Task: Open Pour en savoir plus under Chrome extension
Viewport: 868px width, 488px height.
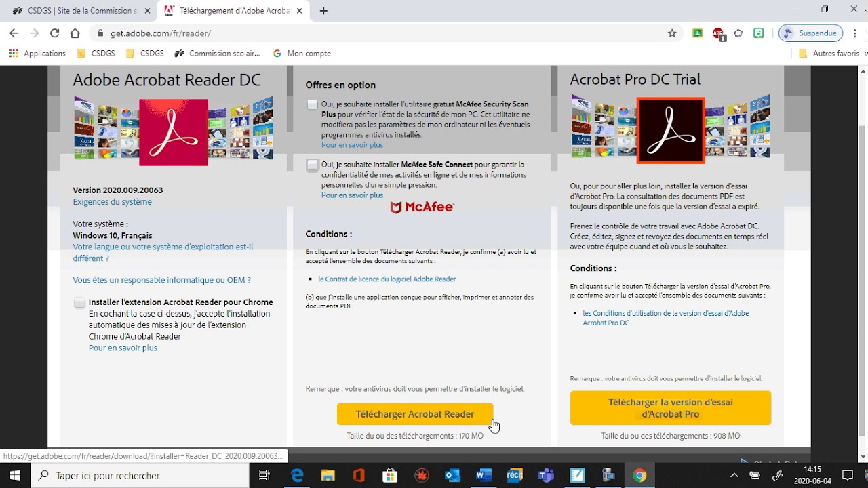Action: point(123,348)
